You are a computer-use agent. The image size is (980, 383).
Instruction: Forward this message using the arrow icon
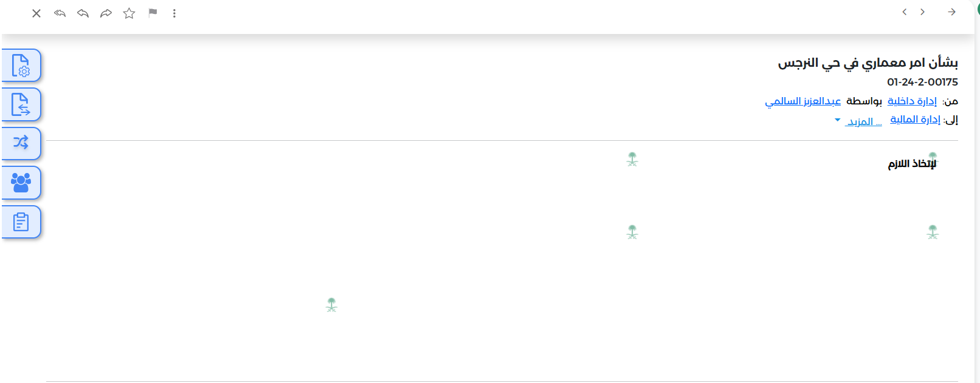tap(106, 13)
